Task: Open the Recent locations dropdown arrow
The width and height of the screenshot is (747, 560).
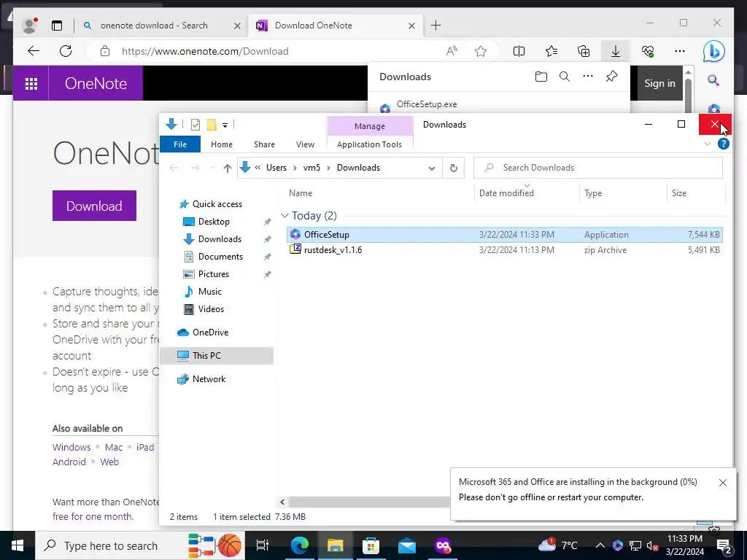Action: click(x=212, y=168)
